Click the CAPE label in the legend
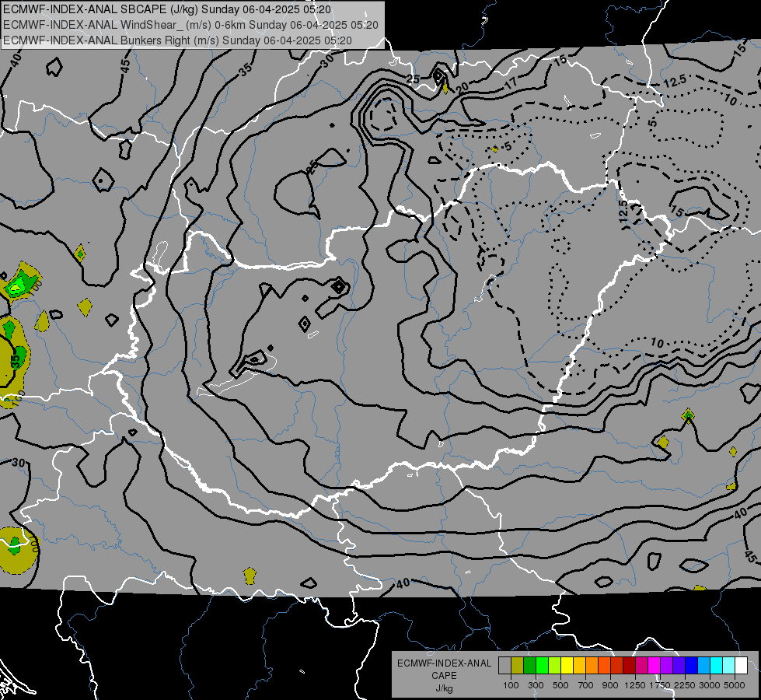761x700 pixels. click(444, 676)
